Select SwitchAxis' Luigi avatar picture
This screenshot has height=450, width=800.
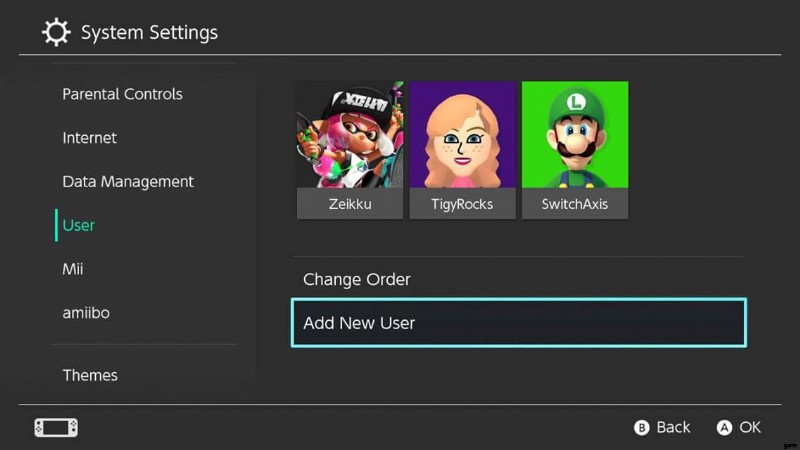(575, 135)
